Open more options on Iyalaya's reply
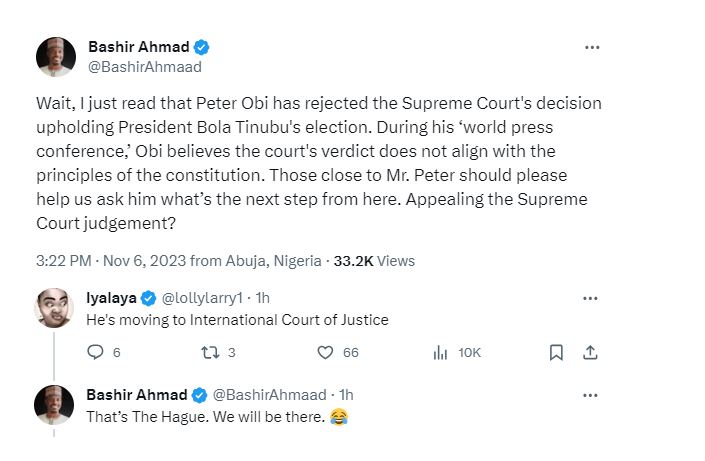 click(x=590, y=298)
